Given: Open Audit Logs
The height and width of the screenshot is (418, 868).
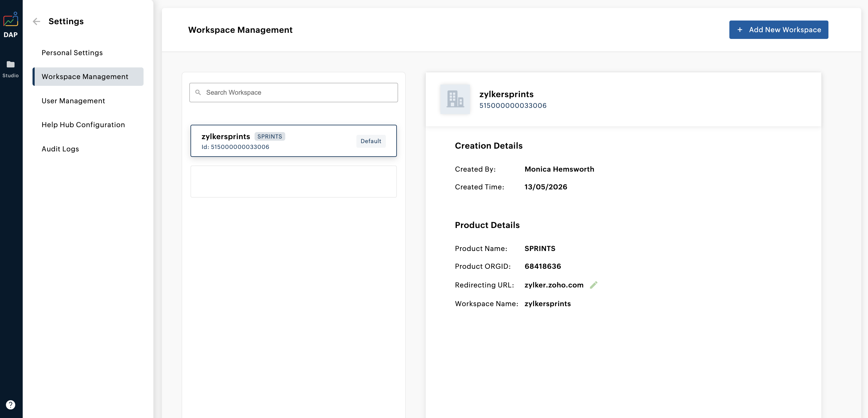Looking at the screenshot, I should pos(60,149).
